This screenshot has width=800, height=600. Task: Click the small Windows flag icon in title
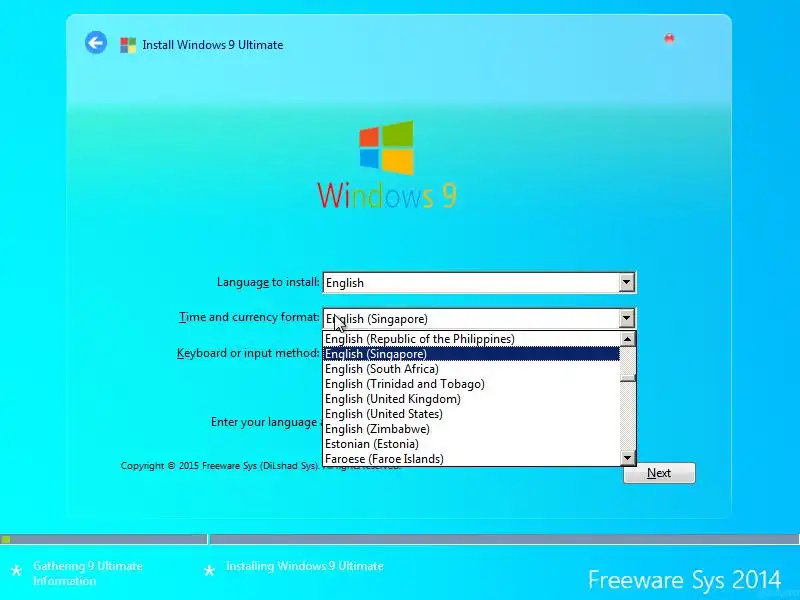(x=128, y=45)
